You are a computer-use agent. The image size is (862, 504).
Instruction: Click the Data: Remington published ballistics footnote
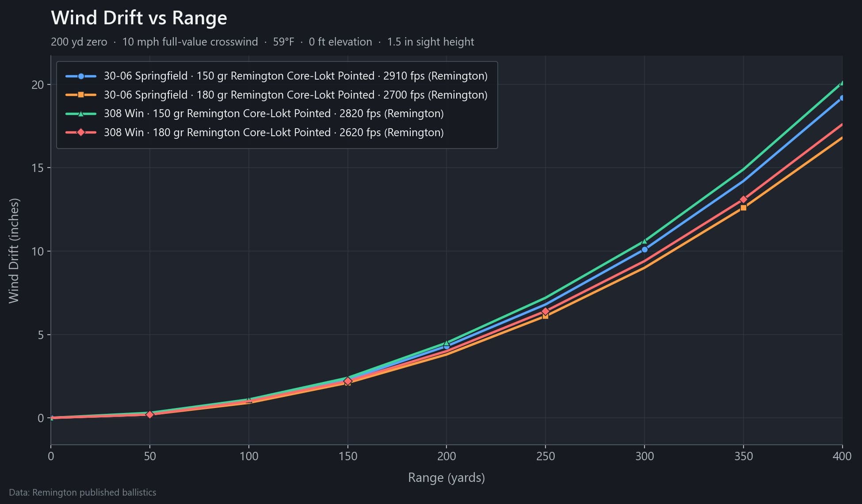point(83,493)
